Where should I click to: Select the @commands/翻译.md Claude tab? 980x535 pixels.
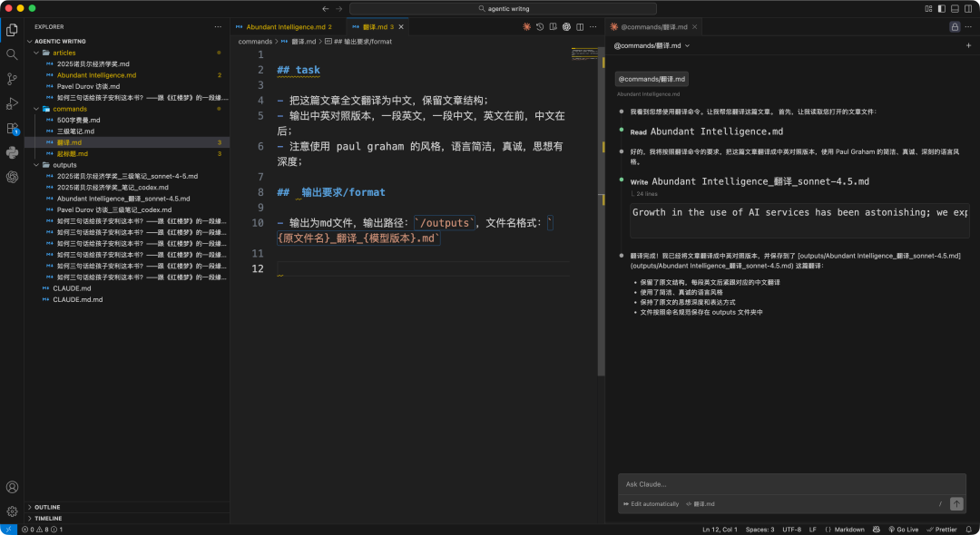(653, 27)
